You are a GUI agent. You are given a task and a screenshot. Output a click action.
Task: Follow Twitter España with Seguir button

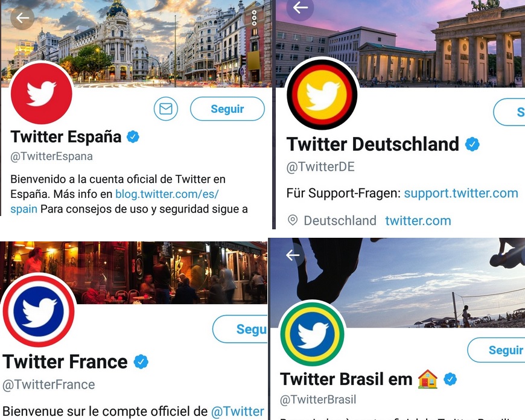pyautogui.click(x=227, y=109)
